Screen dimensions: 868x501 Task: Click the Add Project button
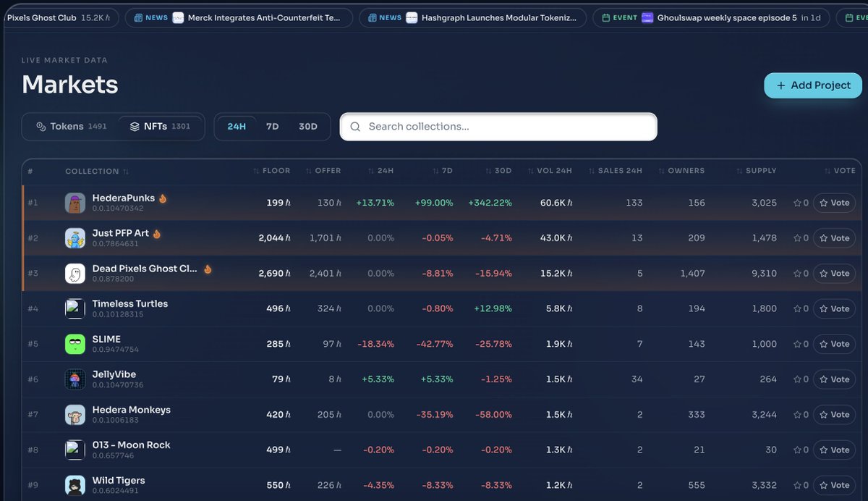click(x=813, y=85)
